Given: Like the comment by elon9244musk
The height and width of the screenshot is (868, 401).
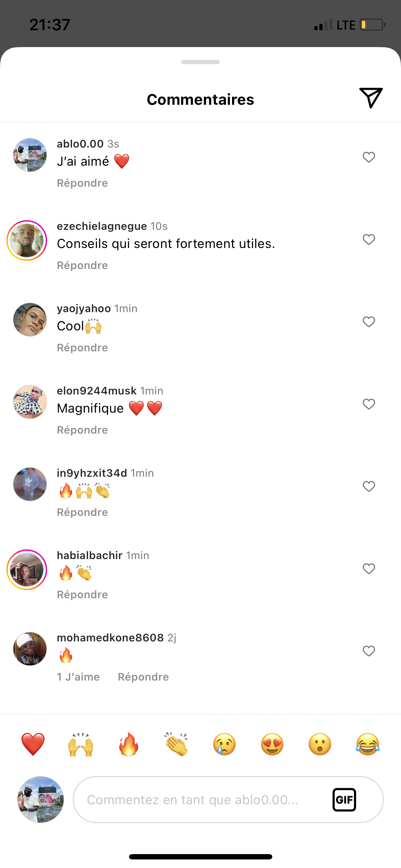Looking at the screenshot, I should click(369, 404).
